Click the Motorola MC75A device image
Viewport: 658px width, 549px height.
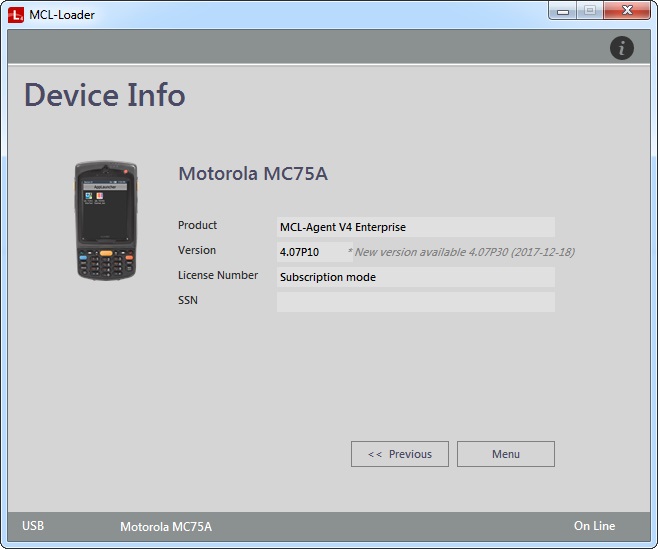106,220
